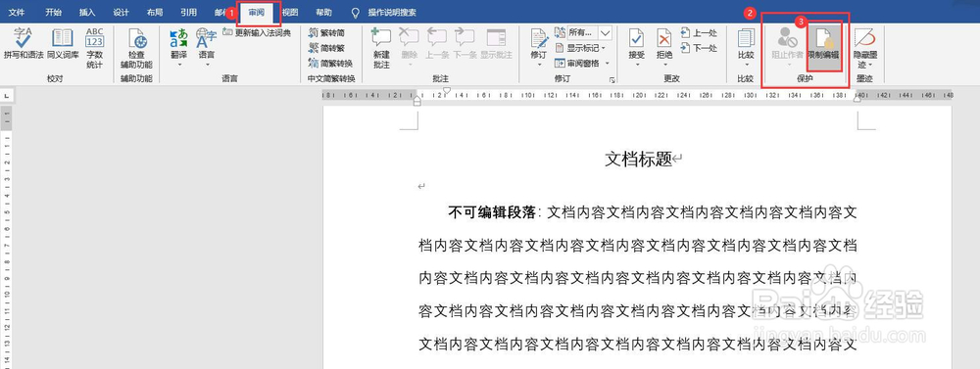Switch to the 开始 tab
The height and width of the screenshot is (369, 980).
point(54,13)
